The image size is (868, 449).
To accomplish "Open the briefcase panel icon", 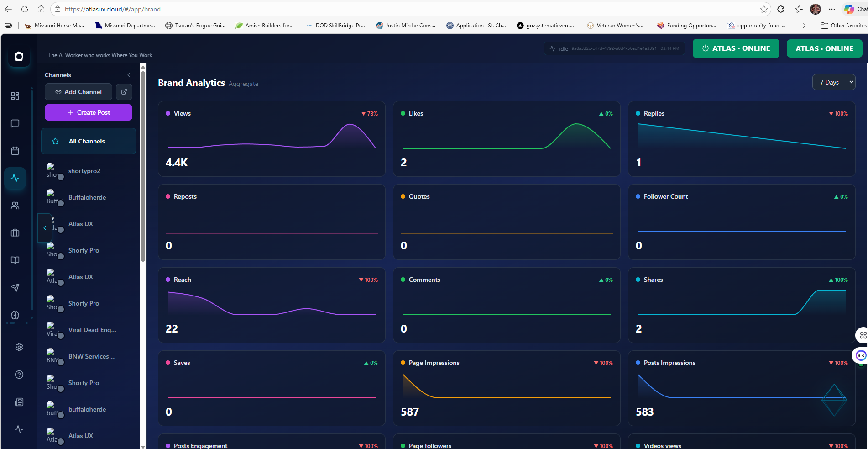I will [x=15, y=233].
